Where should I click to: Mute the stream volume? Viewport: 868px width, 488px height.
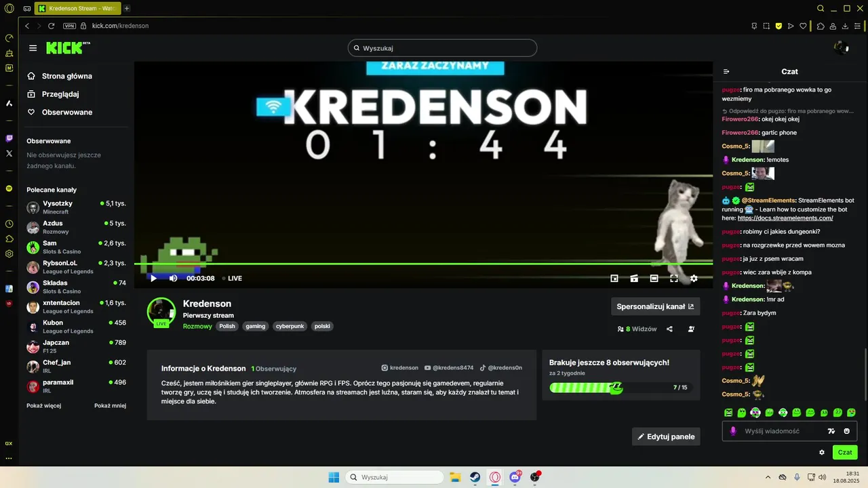(x=173, y=278)
